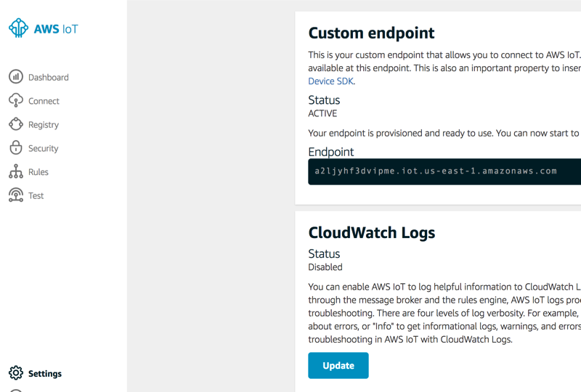This screenshot has width=581, height=392.
Task: Follow the Device SDK link
Action: coord(331,81)
